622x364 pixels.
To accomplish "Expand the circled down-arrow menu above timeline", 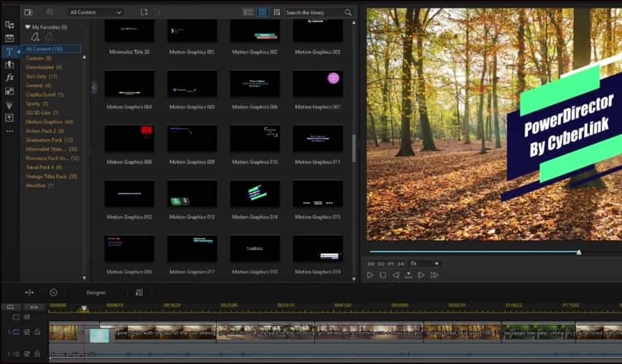I will pyautogui.click(x=53, y=292).
